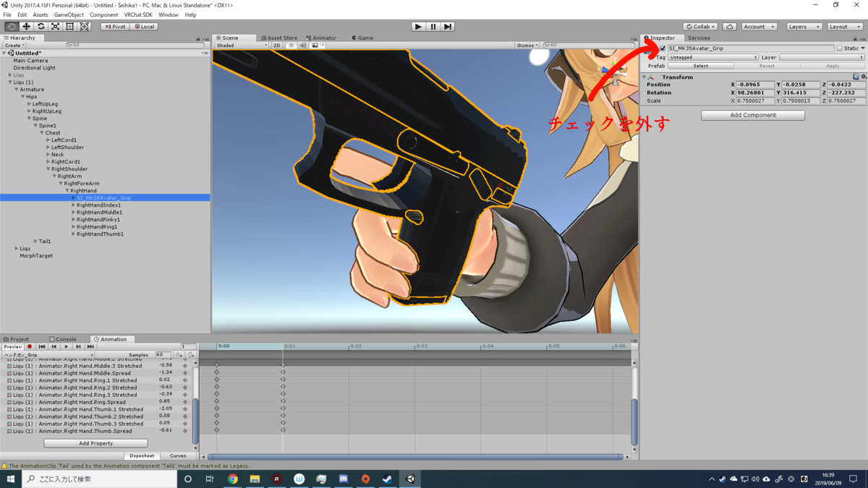868x488 pixels.
Task: Collapse the Armature hierarchy node
Action: click(x=17, y=90)
